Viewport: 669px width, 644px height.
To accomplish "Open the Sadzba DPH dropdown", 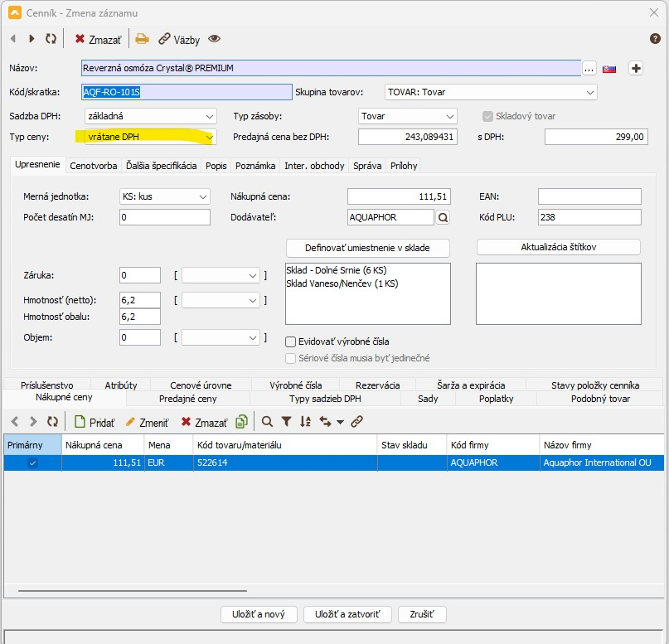I will point(209,117).
